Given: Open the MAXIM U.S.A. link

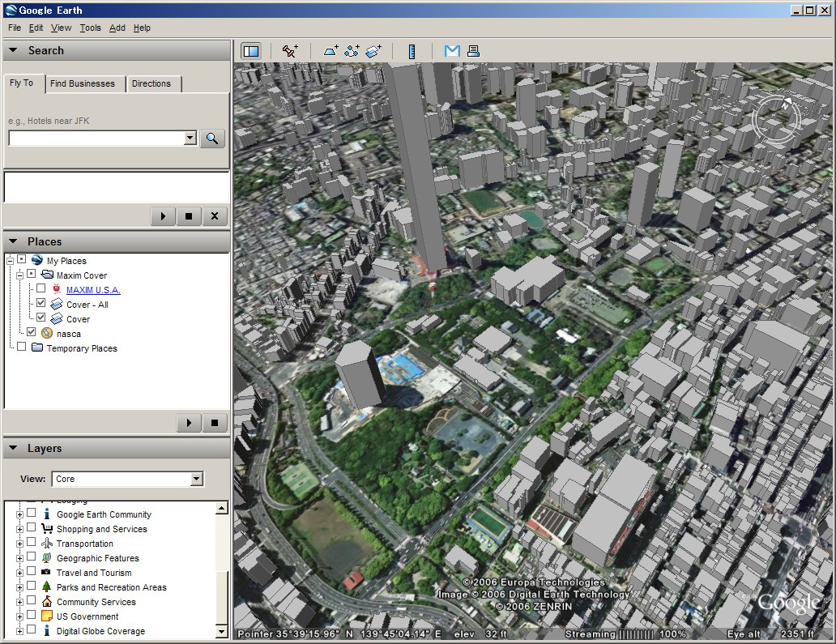Looking at the screenshot, I should (93, 290).
